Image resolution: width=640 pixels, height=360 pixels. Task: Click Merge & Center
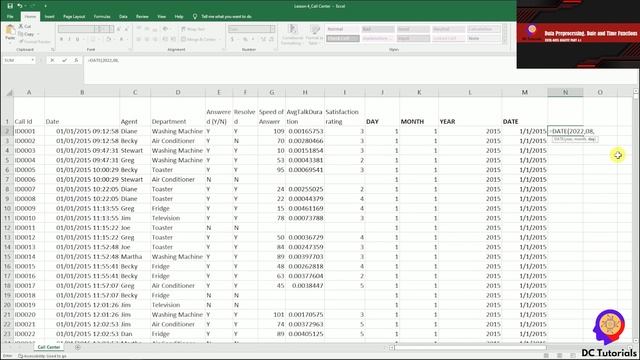tap(199, 39)
